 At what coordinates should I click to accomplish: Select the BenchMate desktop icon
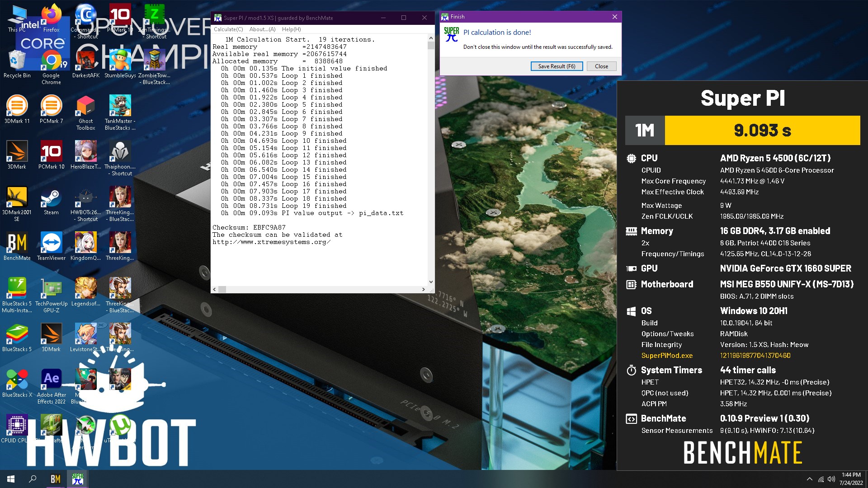tap(17, 247)
